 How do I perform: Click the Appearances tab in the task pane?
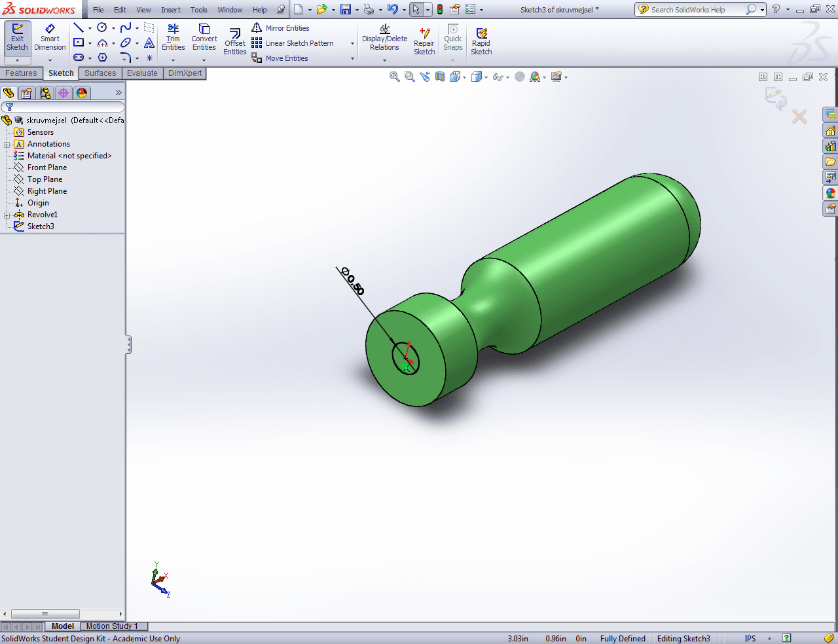click(x=831, y=193)
